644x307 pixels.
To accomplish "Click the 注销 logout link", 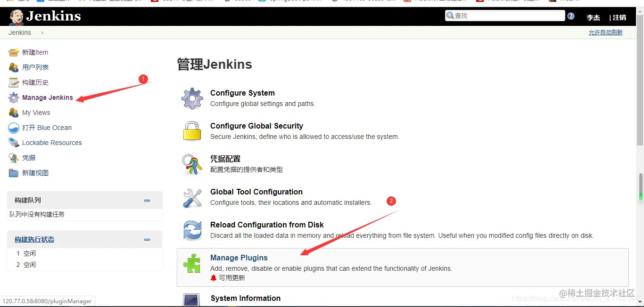I will [x=619, y=17].
